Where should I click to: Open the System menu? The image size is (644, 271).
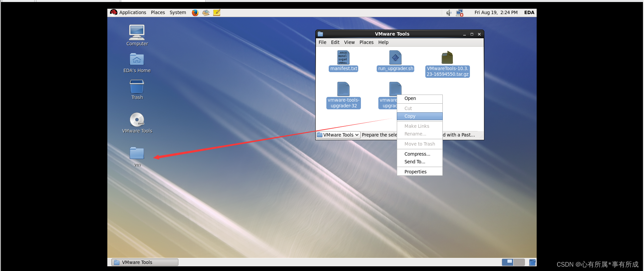(178, 12)
